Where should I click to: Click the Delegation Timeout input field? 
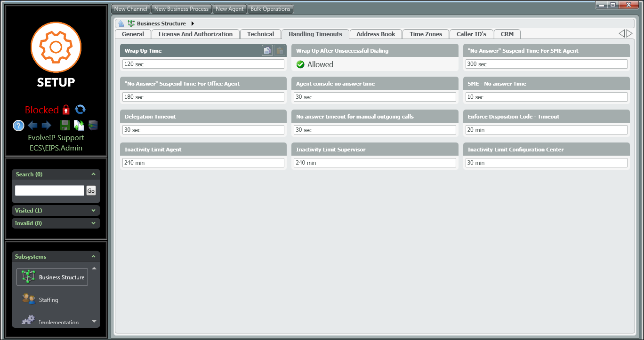[203, 130]
